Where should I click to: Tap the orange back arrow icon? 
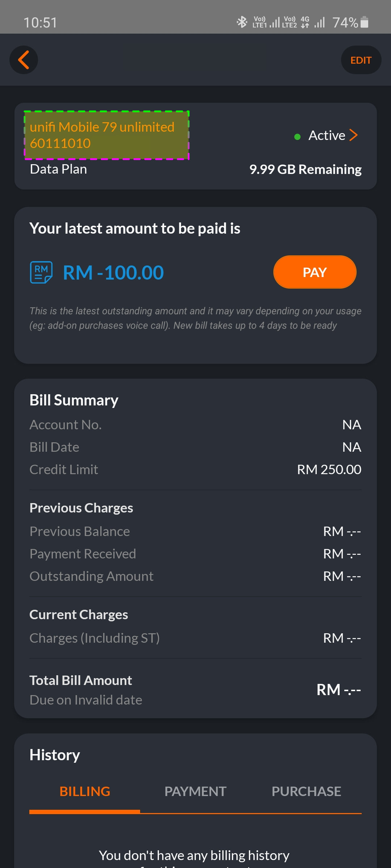click(x=24, y=60)
